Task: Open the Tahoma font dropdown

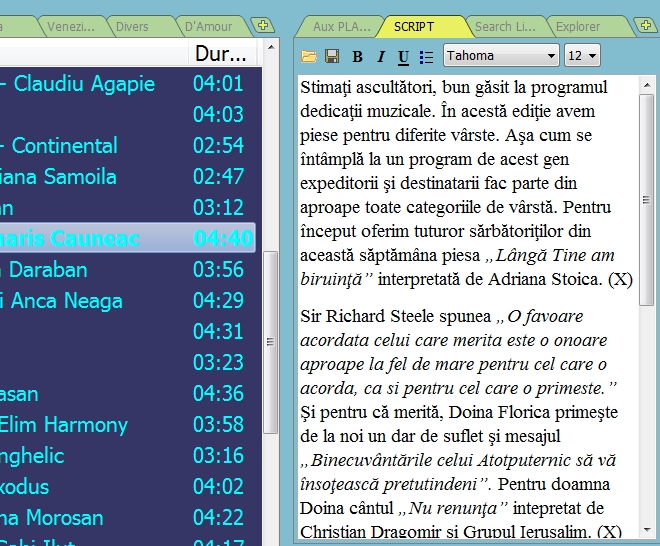Action: click(500, 56)
